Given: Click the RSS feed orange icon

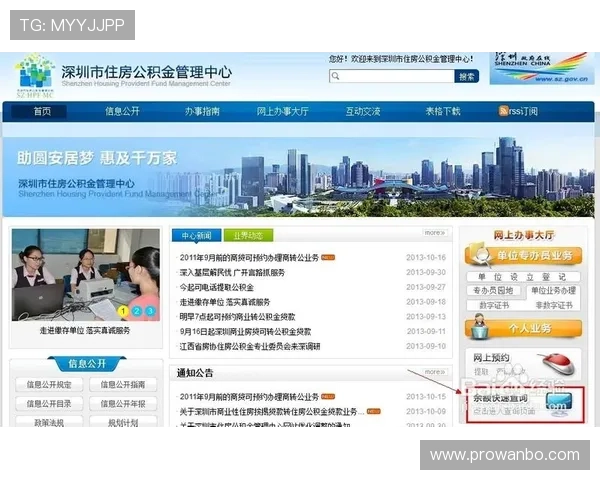Looking at the screenshot, I should pyautogui.click(x=503, y=111).
